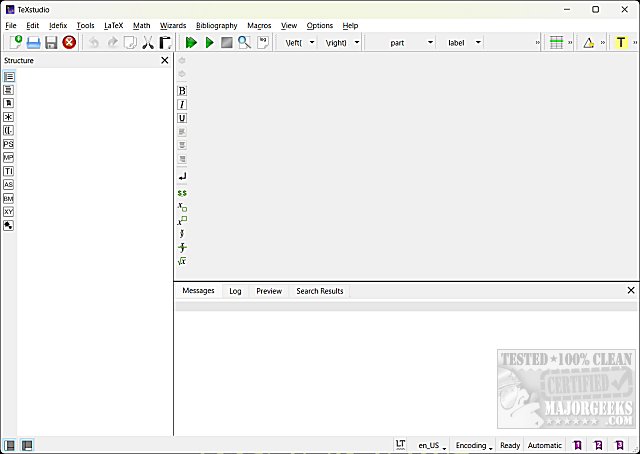Click the Encoding button in status bar
The image size is (640, 454).
[x=473, y=445]
